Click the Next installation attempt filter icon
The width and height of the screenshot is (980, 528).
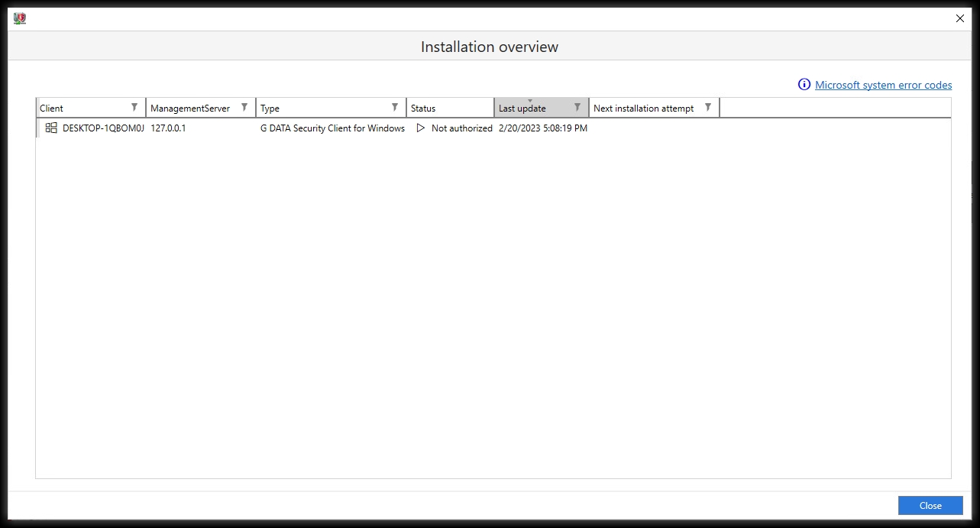point(708,108)
